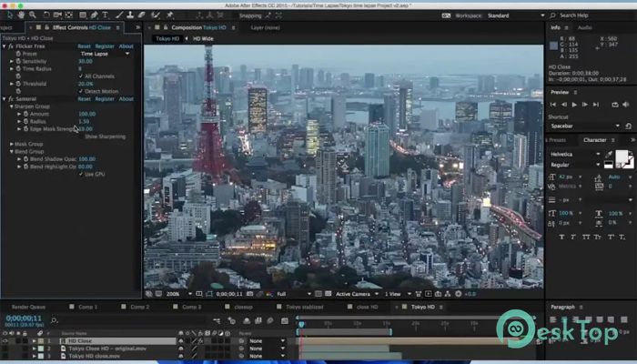Select the Pen tool

tap(95, 15)
